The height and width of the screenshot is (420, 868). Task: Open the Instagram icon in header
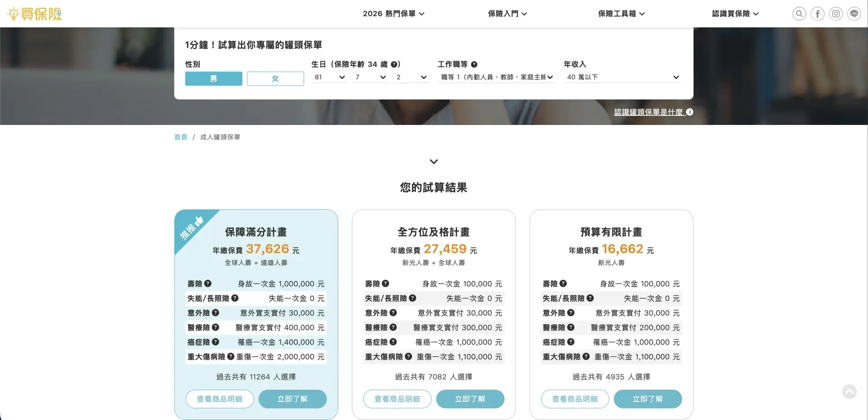click(x=836, y=14)
